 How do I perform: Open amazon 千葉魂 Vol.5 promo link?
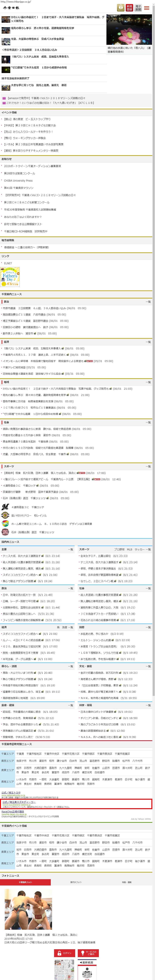pos(46,98)
